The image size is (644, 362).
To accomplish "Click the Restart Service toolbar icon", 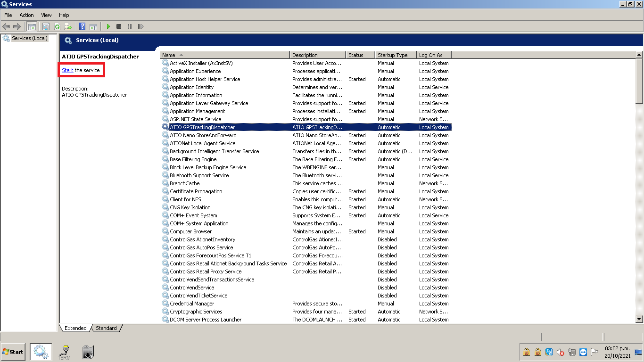I will tap(140, 27).
